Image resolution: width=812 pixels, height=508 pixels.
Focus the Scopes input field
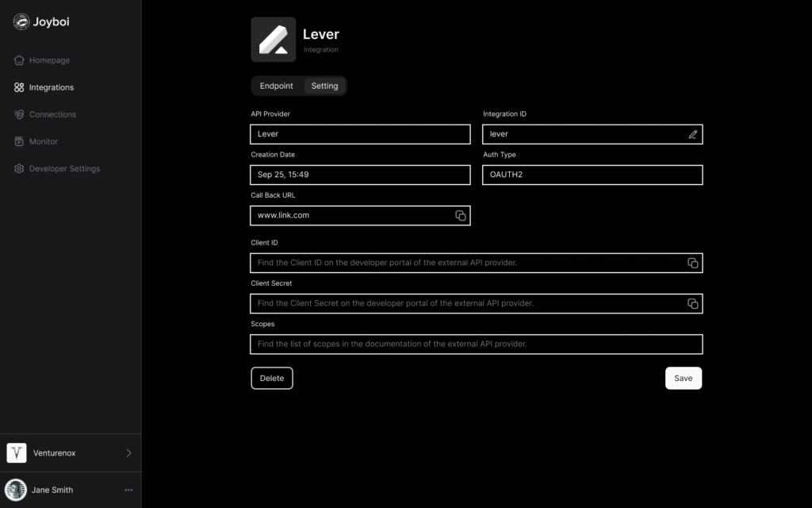[476, 344]
